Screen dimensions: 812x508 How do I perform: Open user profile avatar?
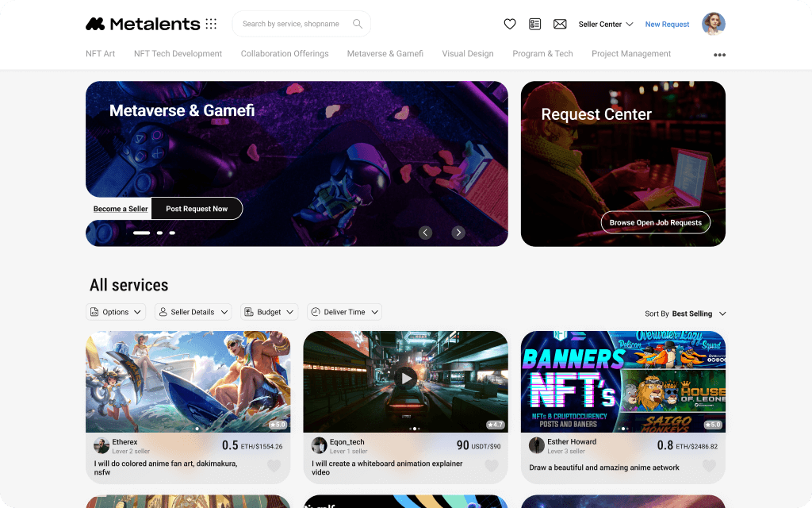(714, 24)
